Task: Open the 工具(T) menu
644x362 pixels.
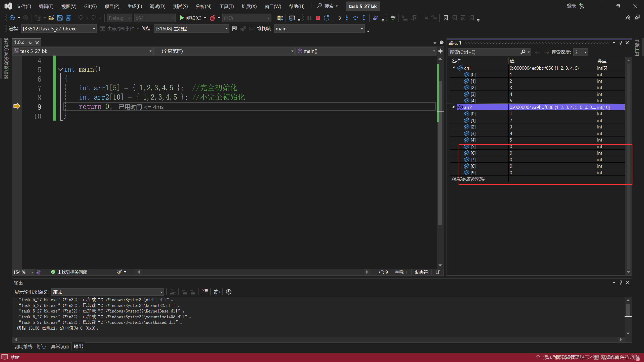Action: (x=226, y=6)
